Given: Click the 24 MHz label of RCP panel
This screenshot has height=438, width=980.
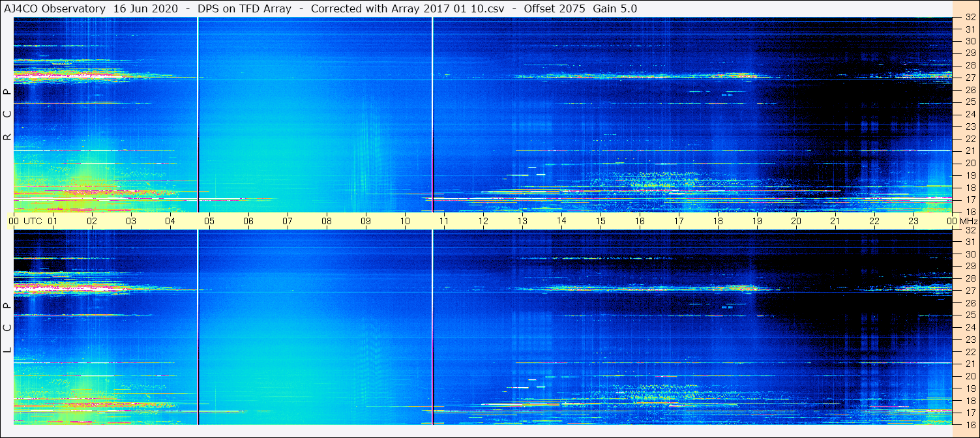Looking at the screenshot, I should pyautogui.click(x=970, y=114).
